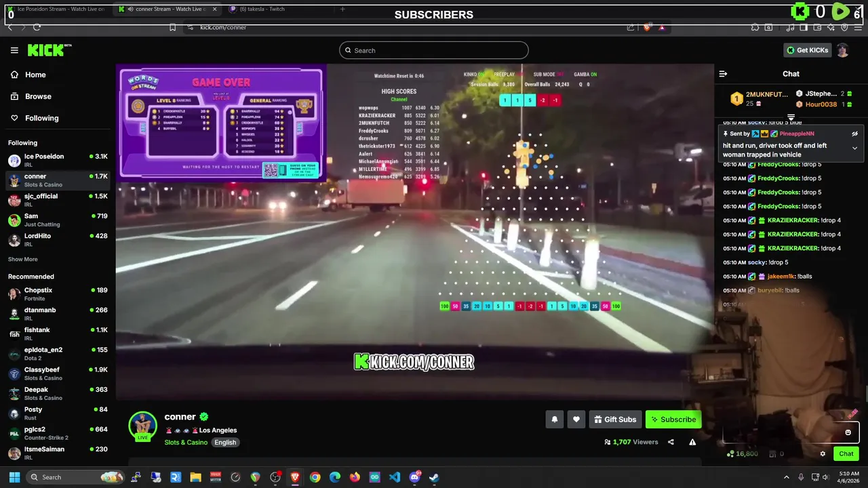Screen dimensions: 868x488
Task: Send message with Chat button
Action: 846,454
